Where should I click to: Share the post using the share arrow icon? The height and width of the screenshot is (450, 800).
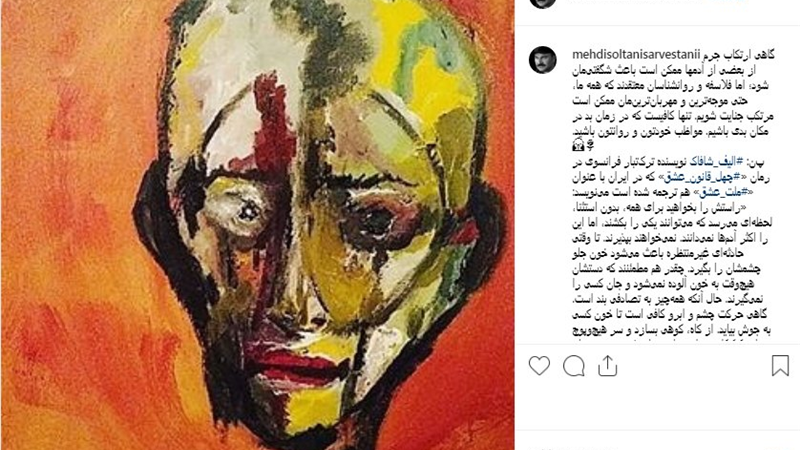click(x=607, y=366)
